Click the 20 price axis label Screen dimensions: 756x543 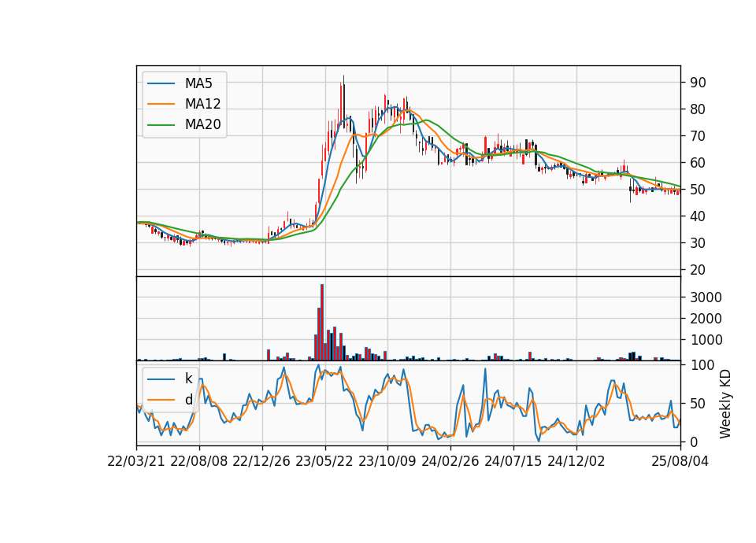pyautogui.click(x=698, y=270)
